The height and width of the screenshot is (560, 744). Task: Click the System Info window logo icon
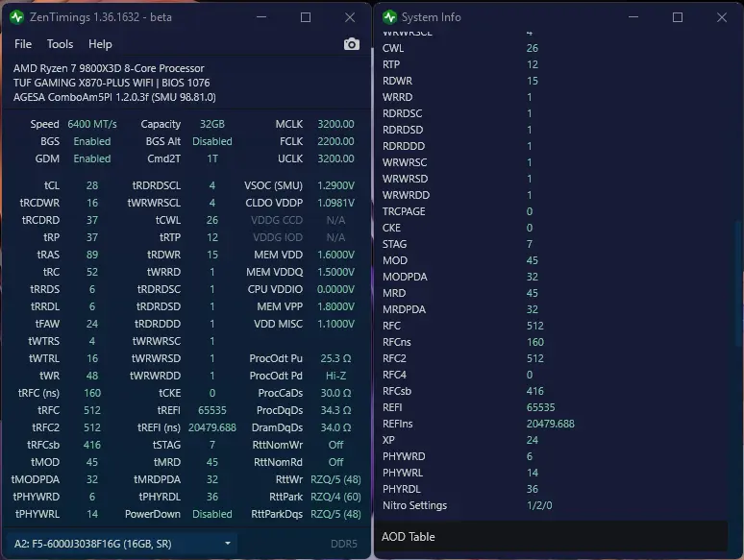(x=389, y=17)
